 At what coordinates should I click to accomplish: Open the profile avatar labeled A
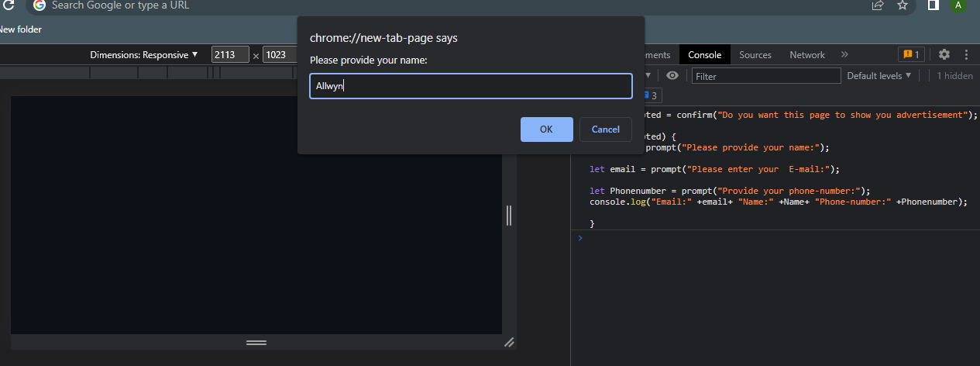click(x=958, y=5)
